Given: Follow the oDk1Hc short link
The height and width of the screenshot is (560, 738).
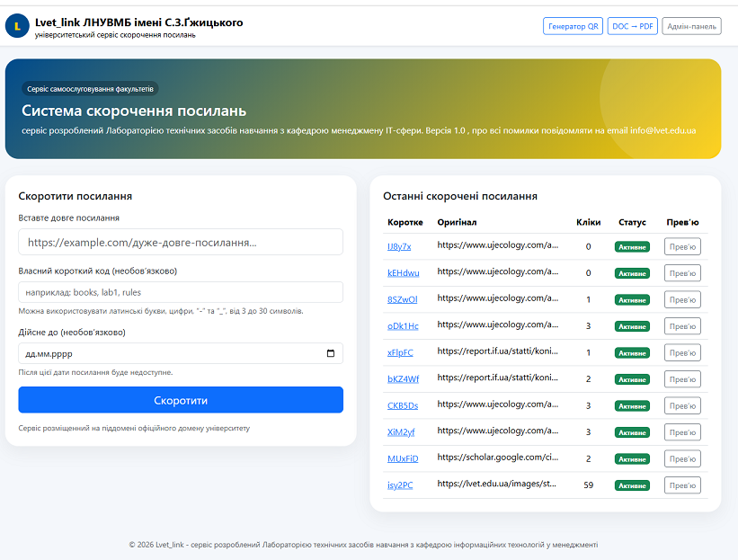Looking at the screenshot, I should 403,326.
